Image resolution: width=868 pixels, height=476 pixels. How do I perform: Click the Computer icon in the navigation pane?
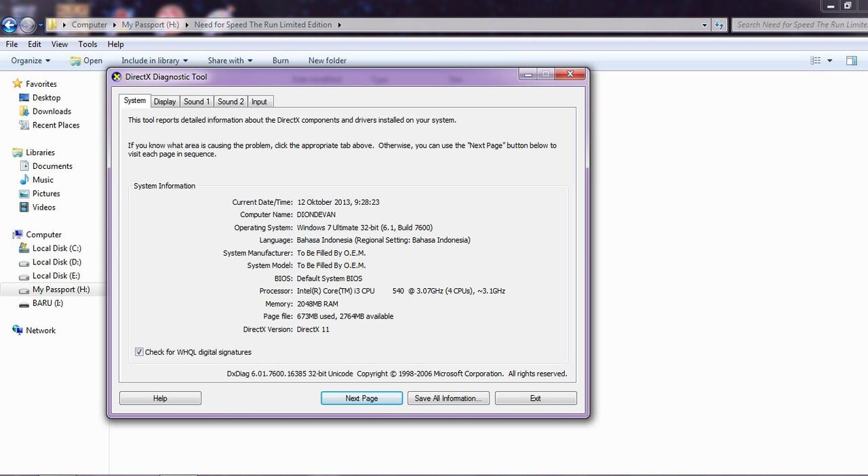18,235
